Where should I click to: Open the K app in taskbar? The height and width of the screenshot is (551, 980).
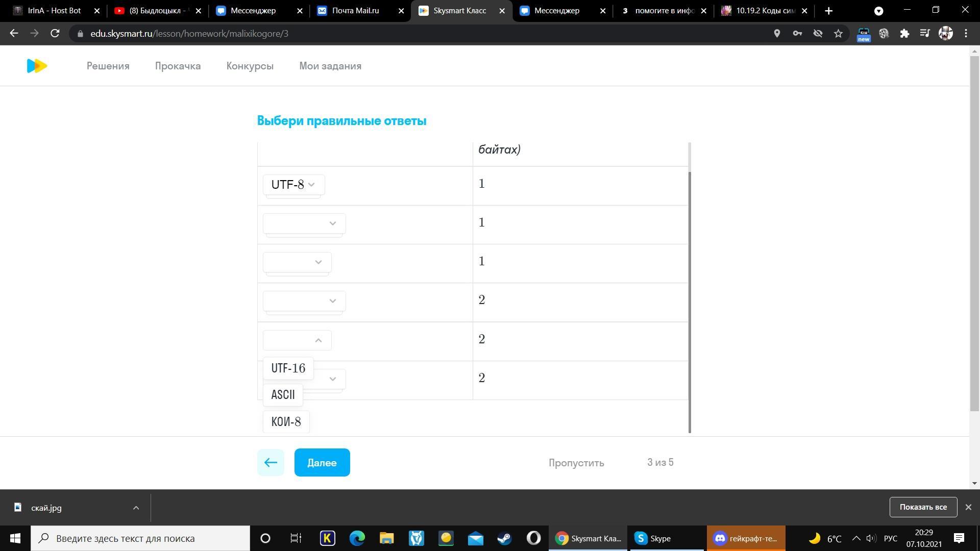(328, 538)
